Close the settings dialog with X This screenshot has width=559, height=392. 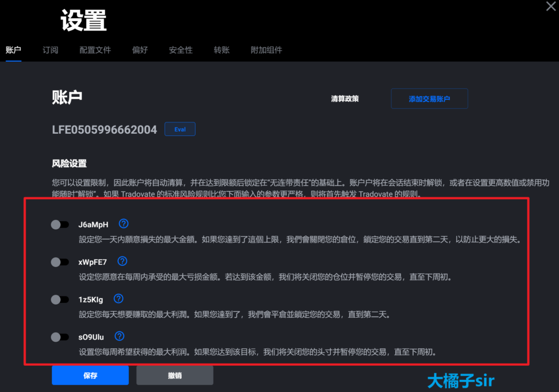coord(551,6)
